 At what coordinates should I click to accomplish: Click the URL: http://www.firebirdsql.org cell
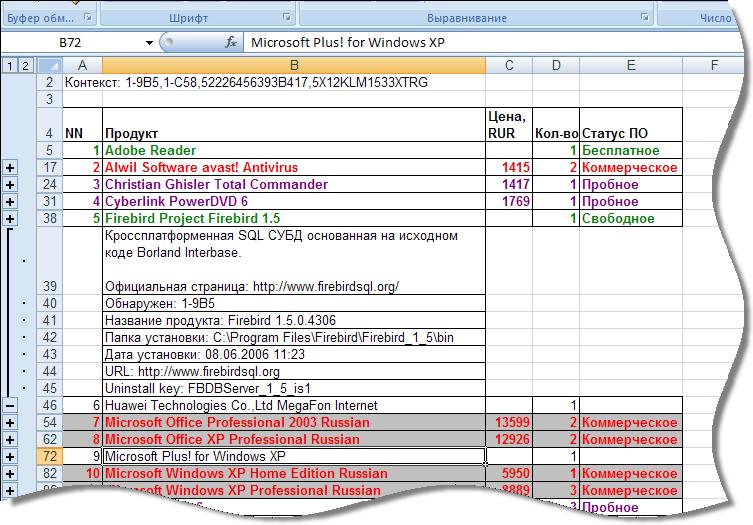tap(294, 372)
